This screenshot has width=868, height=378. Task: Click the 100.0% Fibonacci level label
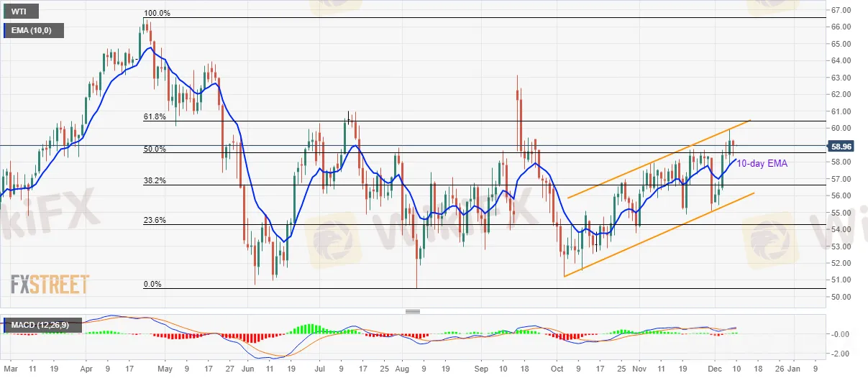(x=157, y=13)
